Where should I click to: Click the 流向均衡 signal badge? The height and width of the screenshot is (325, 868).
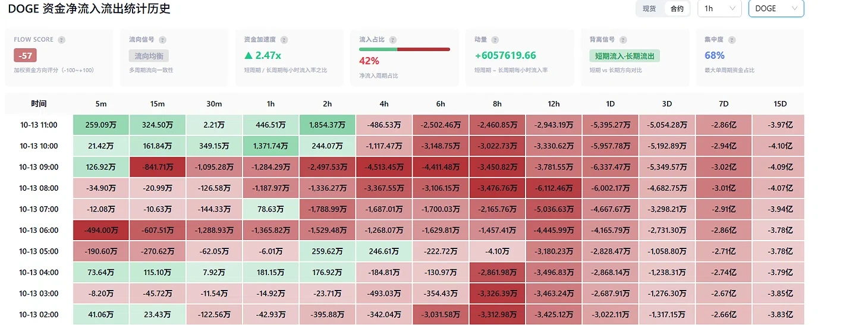[149, 56]
